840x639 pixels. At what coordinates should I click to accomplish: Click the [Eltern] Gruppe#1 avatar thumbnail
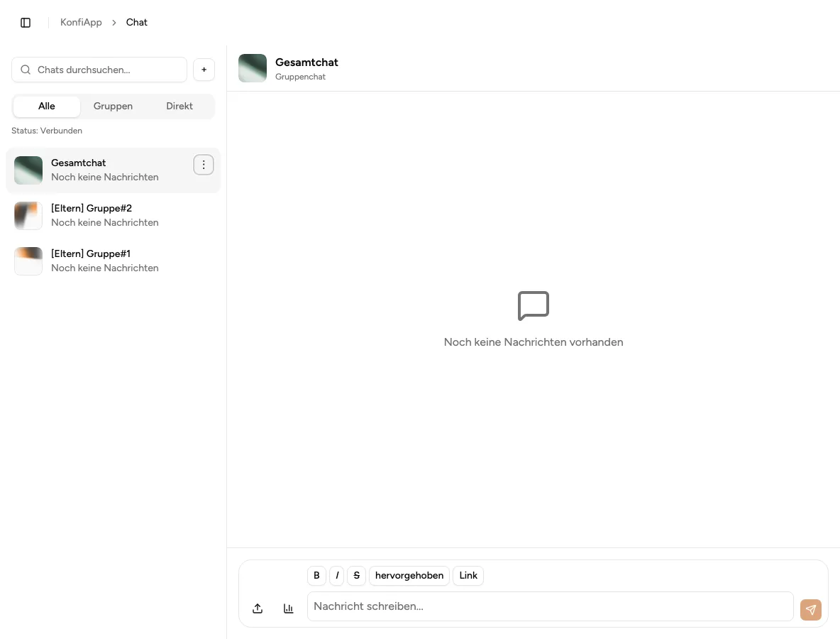pyautogui.click(x=28, y=261)
